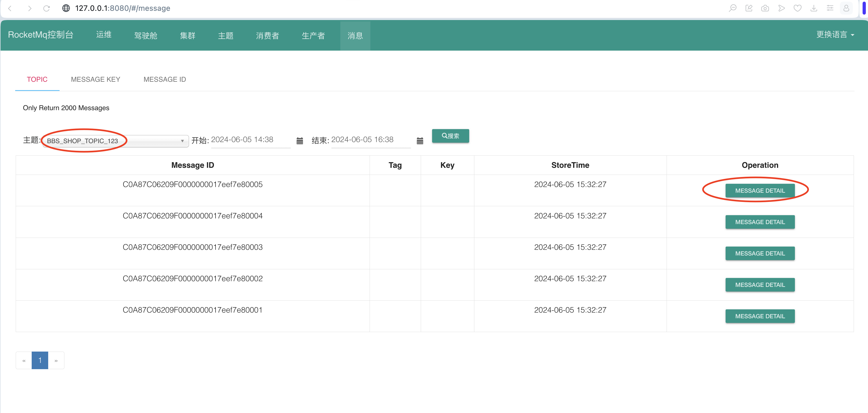Open the 运维 menu item
Viewport: 868px width, 413px height.
click(104, 35)
